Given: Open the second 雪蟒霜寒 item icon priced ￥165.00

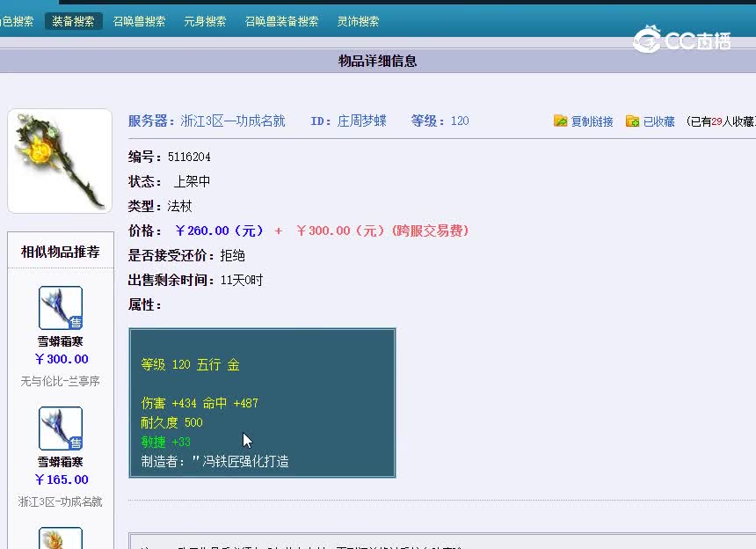Looking at the screenshot, I should (x=61, y=428).
